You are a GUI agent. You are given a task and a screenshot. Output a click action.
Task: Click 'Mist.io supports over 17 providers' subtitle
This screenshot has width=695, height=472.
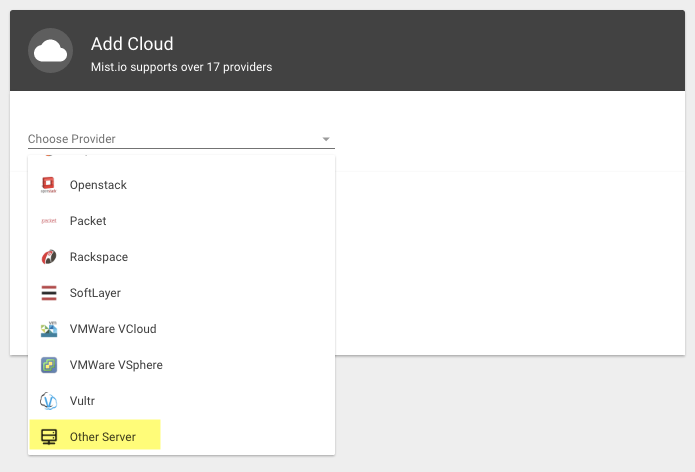tap(181, 67)
